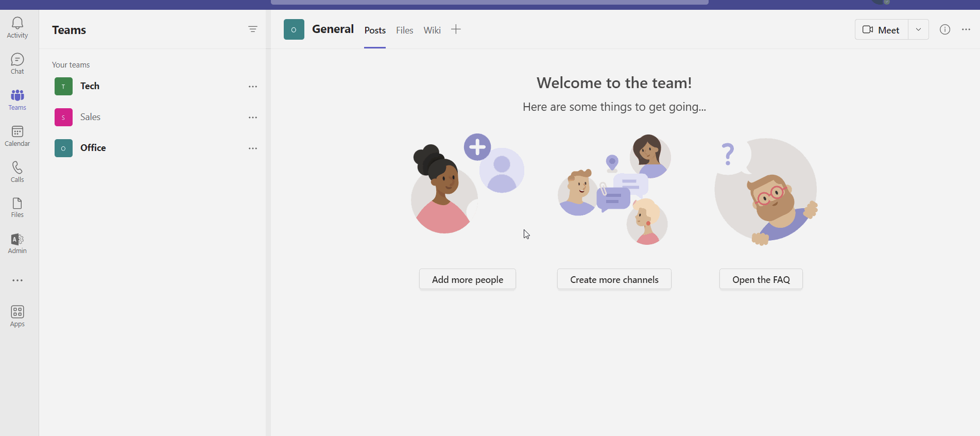Switch to the Wiki tab
The image size is (980, 436).
pyautogui.click(x=432, y=30)
